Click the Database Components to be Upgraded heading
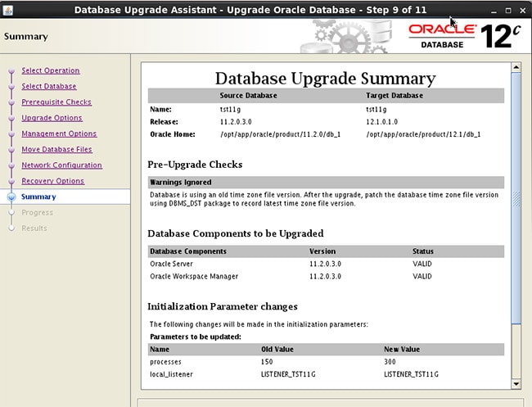Viewport: 532px width, 407px height. (236, 233)
